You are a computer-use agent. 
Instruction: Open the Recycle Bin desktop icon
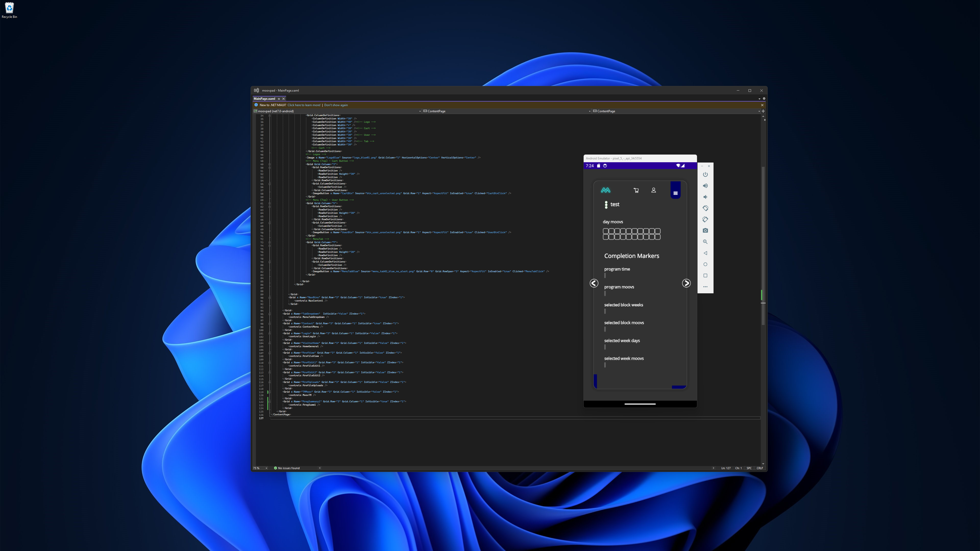9,10
